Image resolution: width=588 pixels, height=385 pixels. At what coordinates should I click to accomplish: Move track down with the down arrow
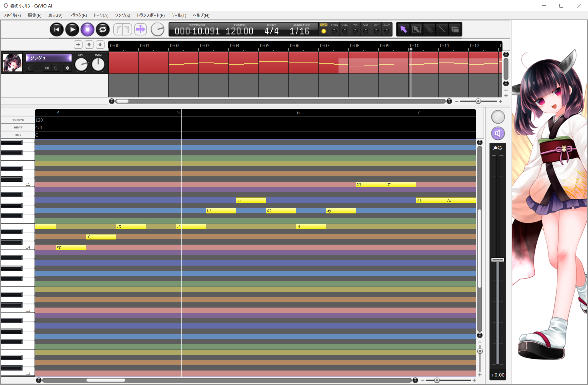100,45
